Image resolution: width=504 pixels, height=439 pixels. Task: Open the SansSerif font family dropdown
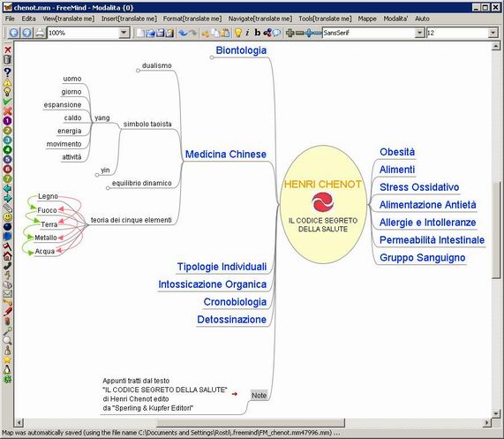coord(419,33)
